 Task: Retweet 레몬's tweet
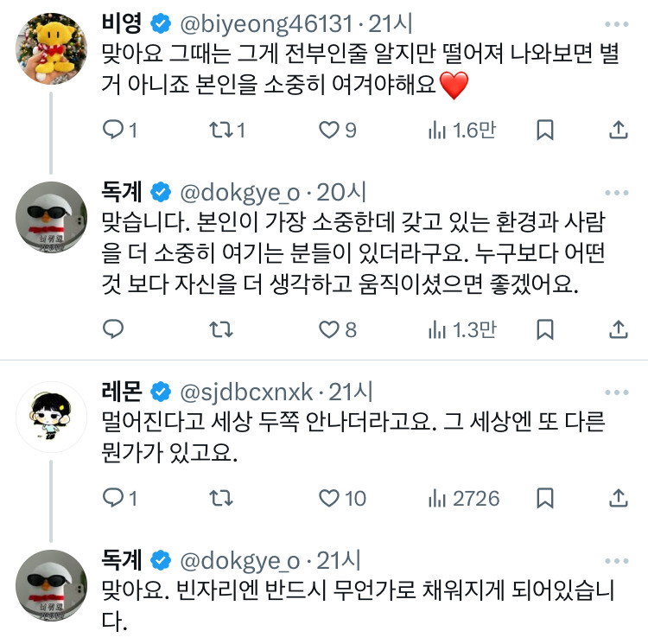(222, 498)
